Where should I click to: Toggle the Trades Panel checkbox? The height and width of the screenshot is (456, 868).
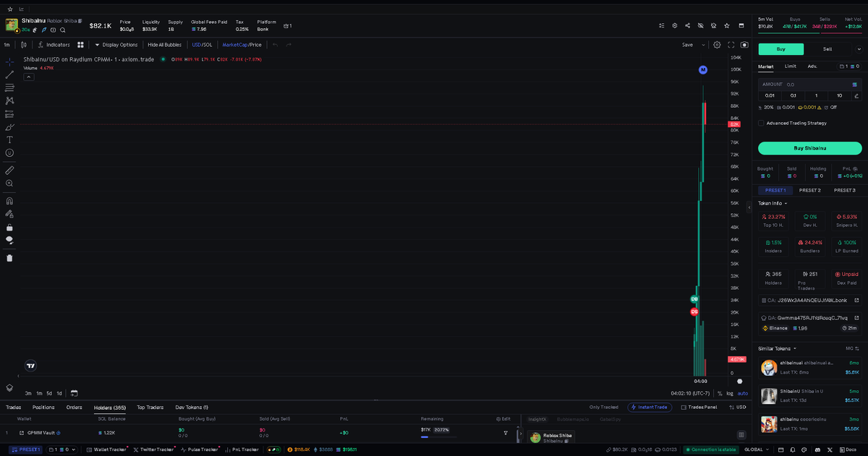(699, 408)
